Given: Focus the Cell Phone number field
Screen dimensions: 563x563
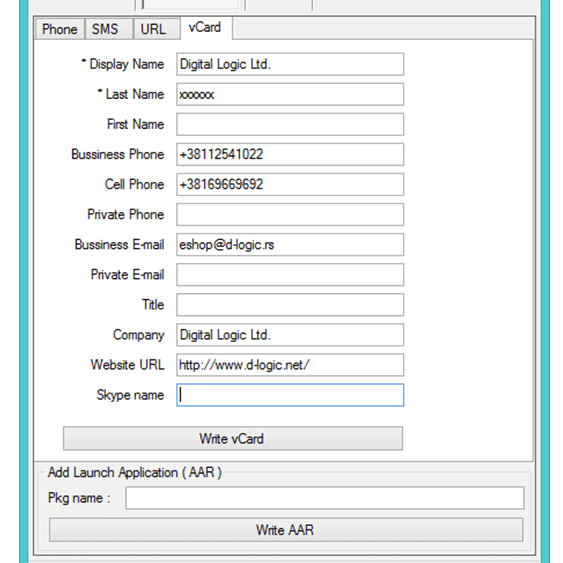Looking at the screenshot, I should [290, 185].
